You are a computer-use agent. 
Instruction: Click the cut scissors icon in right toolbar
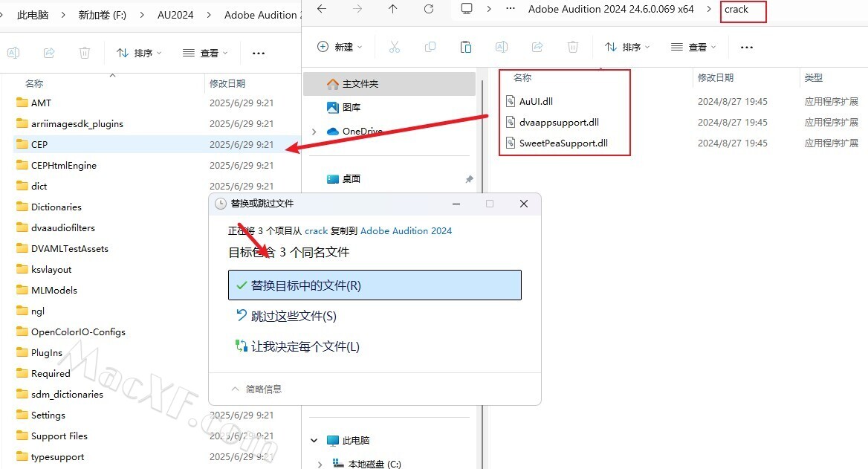coord(394,47)
